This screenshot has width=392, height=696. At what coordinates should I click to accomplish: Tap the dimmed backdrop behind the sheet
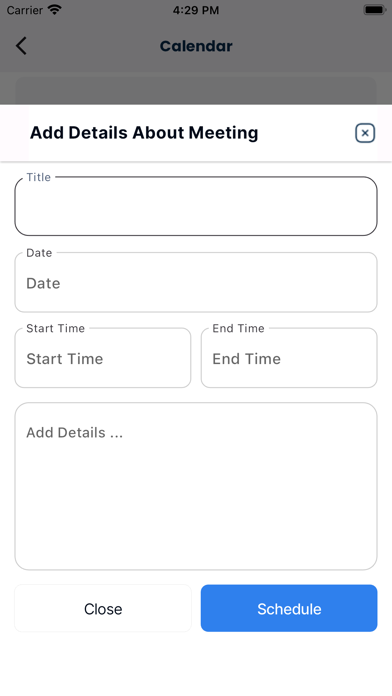tap(196, 87)
